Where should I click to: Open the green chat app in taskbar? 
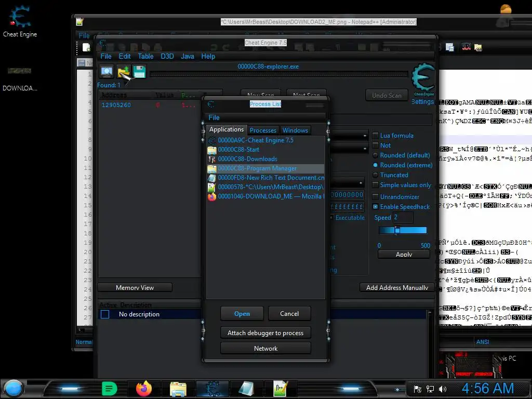(109, 389)
